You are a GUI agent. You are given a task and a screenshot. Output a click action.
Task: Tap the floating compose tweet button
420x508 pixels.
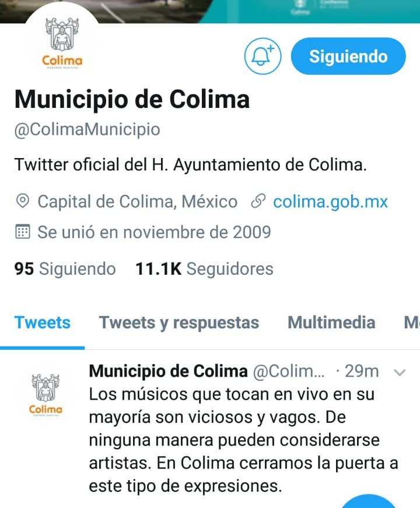click(x=368, y=501)
